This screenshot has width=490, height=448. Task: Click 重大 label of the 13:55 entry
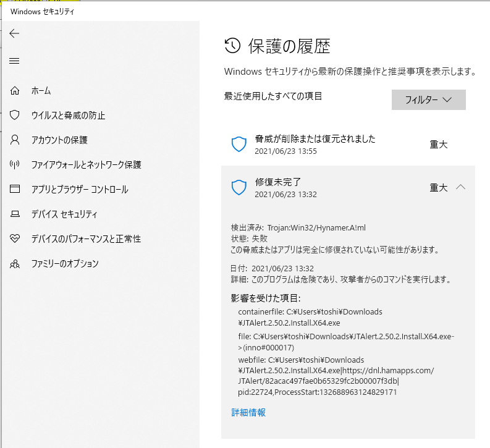[x=439, y=145]
